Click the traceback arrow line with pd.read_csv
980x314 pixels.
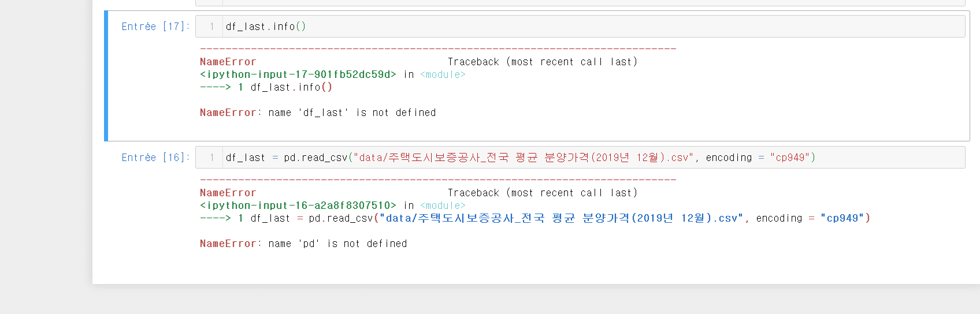(x=535, y=218)
